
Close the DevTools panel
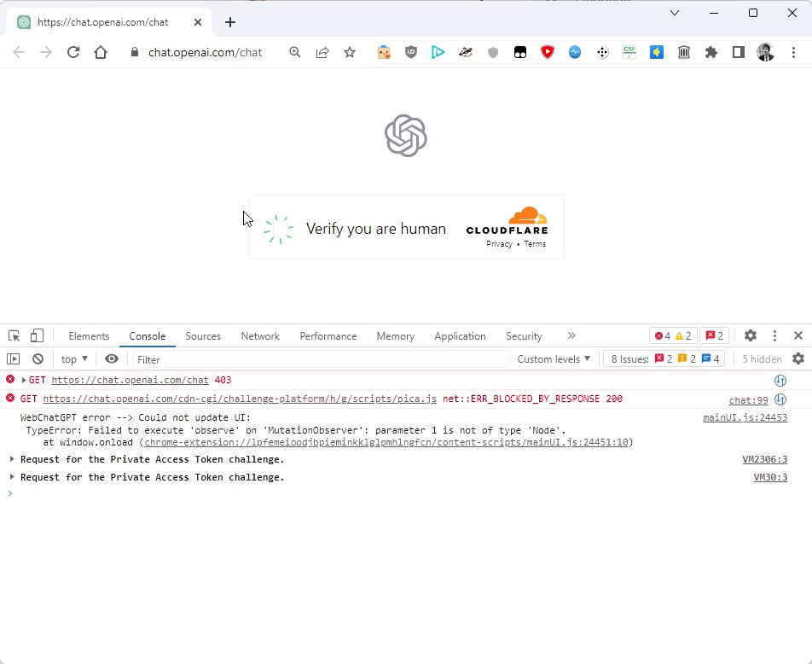coord(798,336)
